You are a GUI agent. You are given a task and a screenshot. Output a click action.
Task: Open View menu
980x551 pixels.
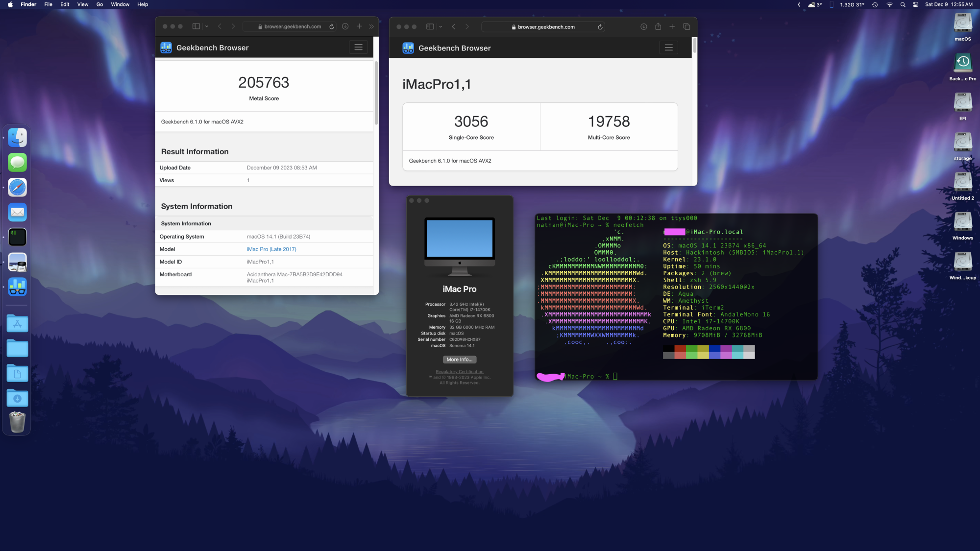tap(83, 4)
